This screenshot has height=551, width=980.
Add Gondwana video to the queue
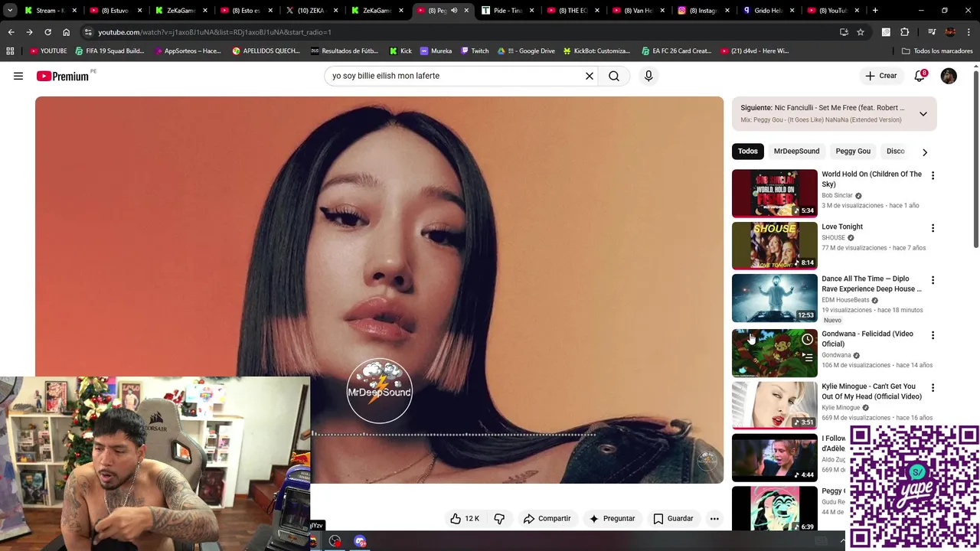807,357
